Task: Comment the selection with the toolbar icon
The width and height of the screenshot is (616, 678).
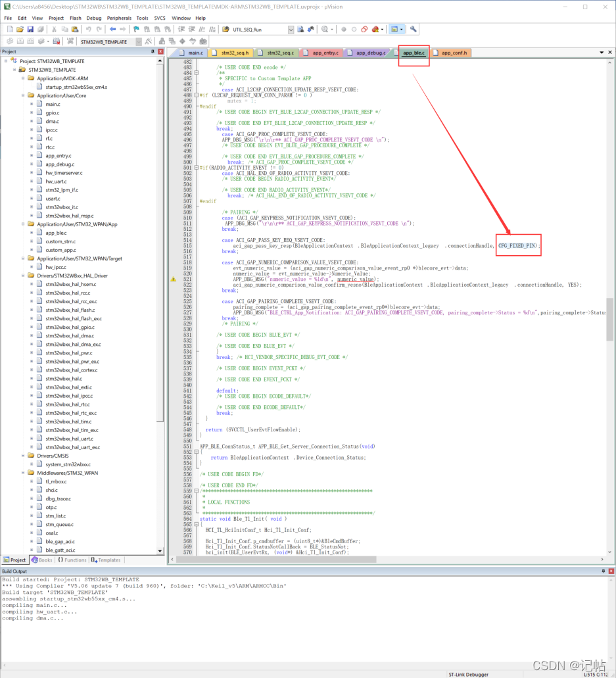Action: [x=202, y=30]
